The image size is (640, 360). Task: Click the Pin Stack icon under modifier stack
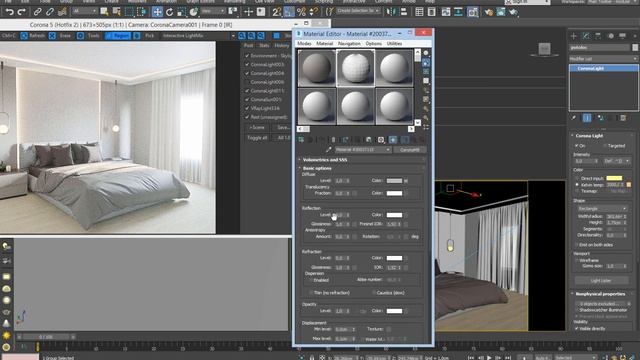(574, 118)
